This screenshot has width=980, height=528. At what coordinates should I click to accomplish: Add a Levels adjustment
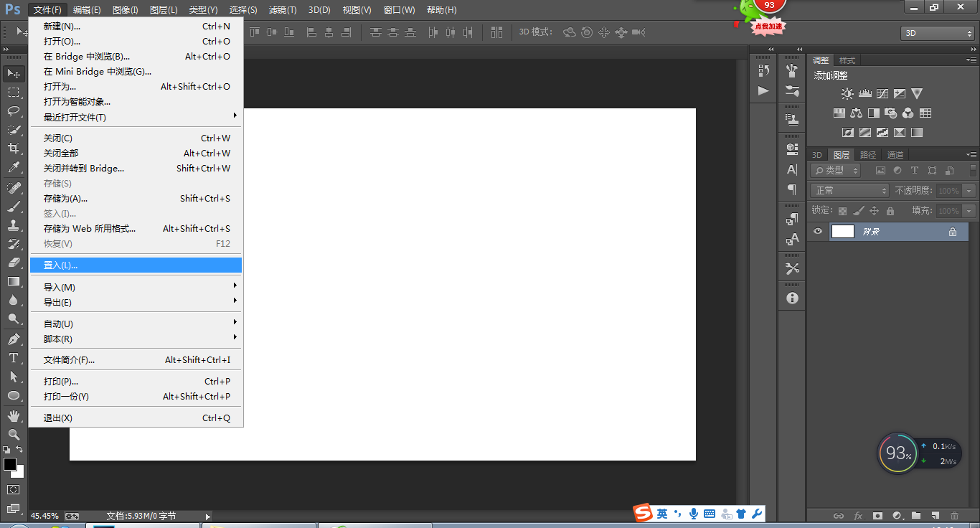point(864,93)
